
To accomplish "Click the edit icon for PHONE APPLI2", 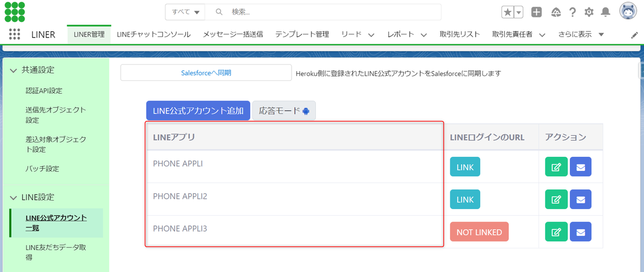I will point(556,200).
